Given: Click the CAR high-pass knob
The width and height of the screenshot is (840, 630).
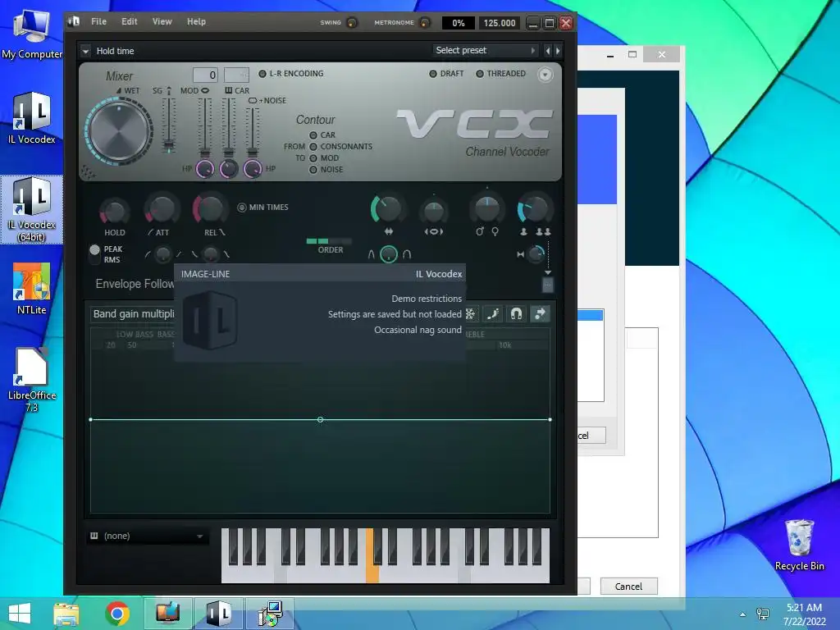Looking at the screenshot, I should point(229,169).
